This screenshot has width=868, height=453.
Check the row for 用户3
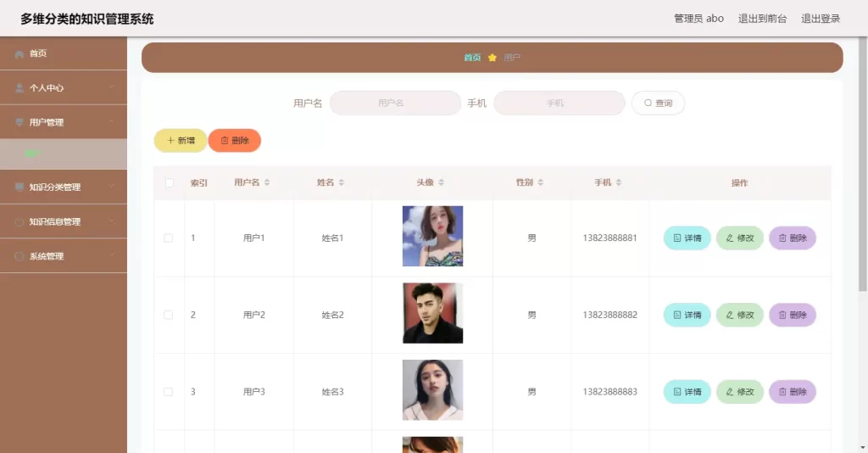(169, 392)
